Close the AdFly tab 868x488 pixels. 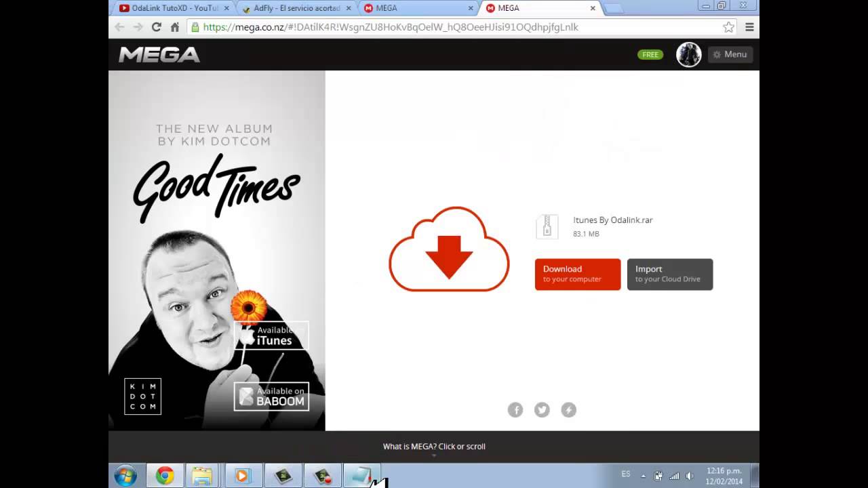(349, 8)
